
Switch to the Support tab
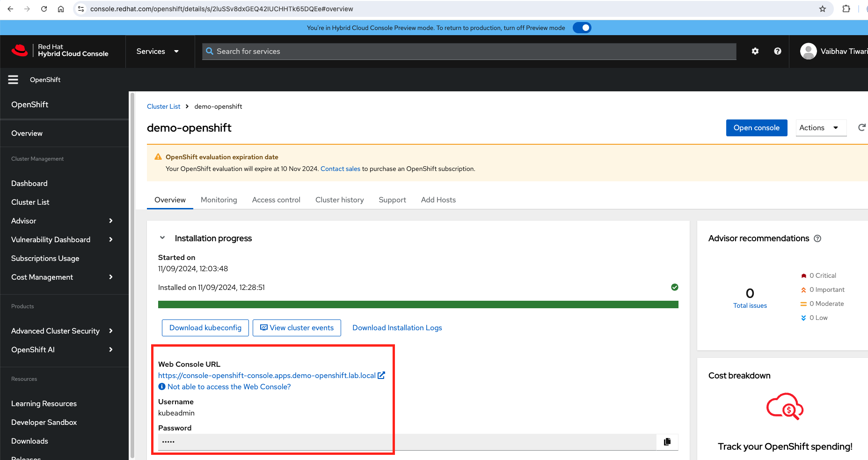392,200
